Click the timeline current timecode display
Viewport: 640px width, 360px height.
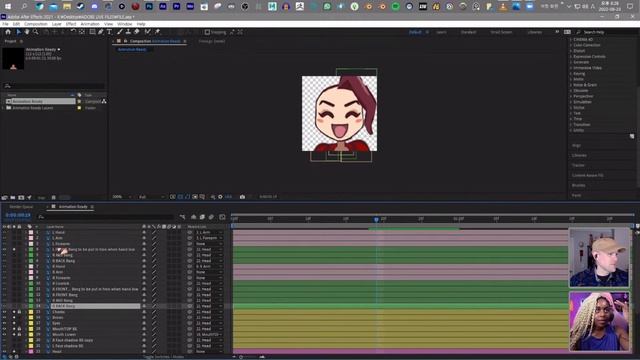point(18,216)
